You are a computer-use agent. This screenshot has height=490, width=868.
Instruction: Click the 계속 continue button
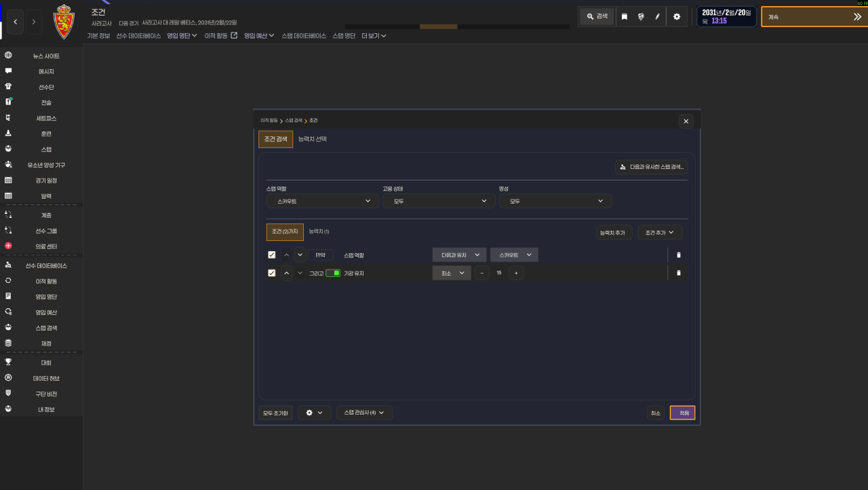[x=814, y=17]
